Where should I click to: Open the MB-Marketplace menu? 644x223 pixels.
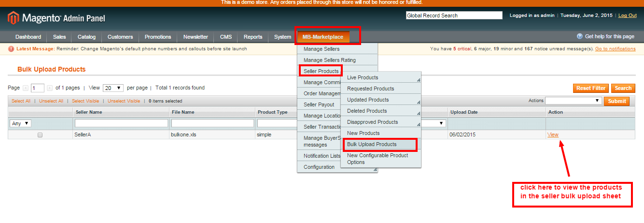click(322, 37)
